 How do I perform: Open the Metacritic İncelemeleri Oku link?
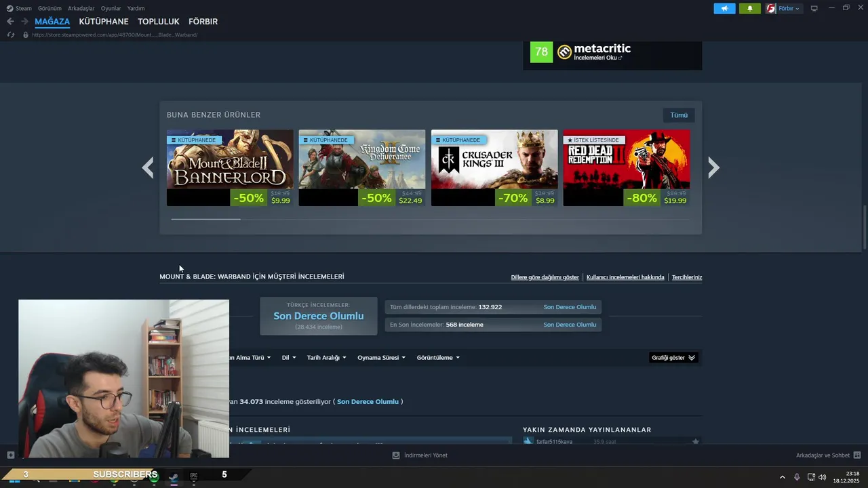(597, 58)
